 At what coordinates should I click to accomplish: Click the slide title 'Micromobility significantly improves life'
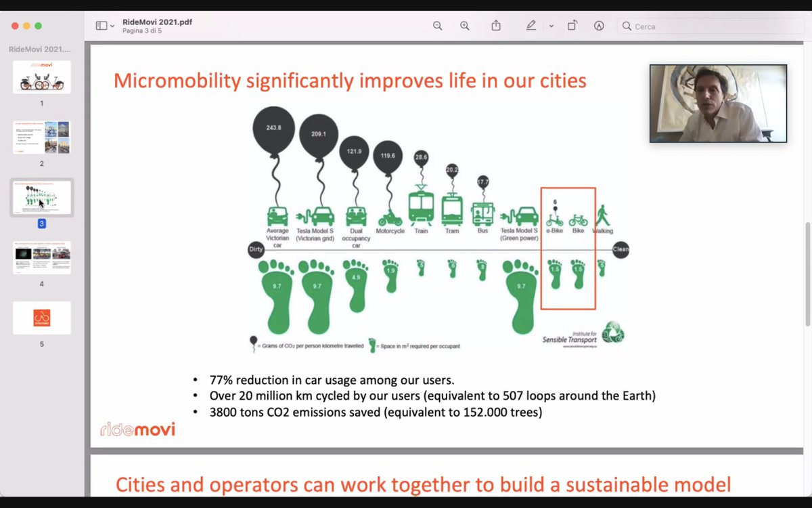(x=350, y=81)
